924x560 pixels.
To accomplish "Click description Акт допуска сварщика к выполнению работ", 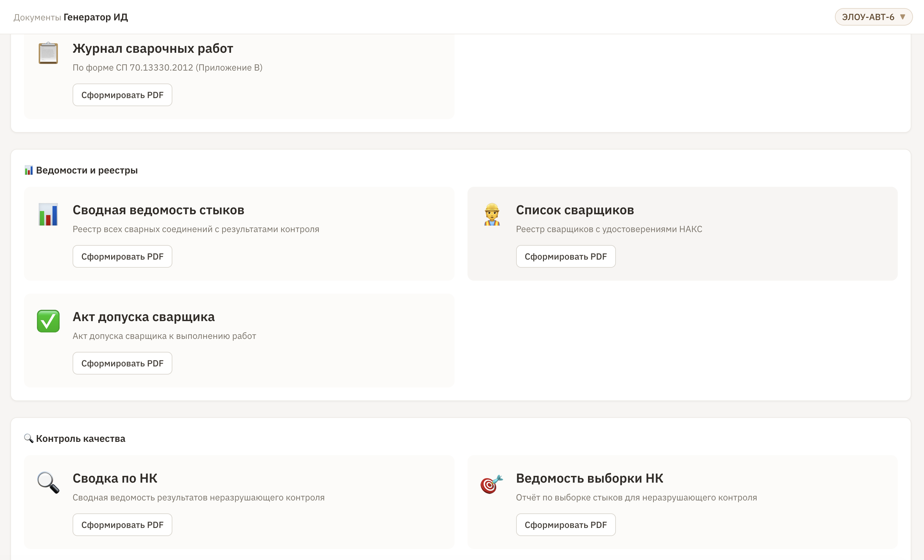I will click(164, 336).
